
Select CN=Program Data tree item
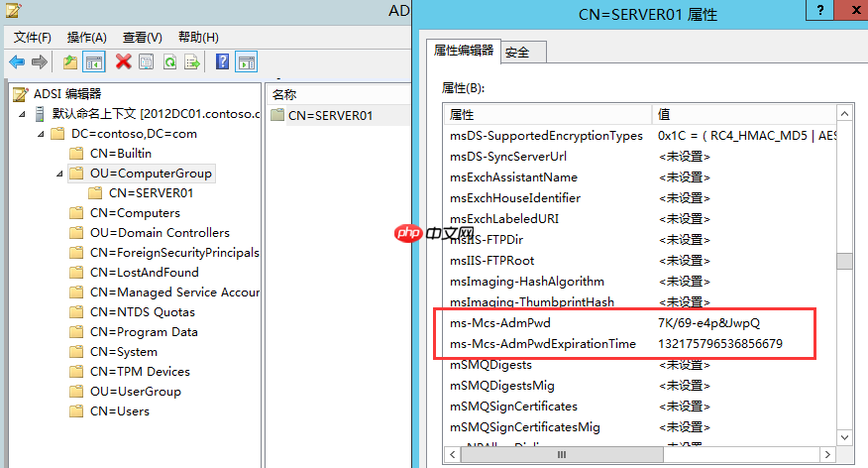(144, 332)
